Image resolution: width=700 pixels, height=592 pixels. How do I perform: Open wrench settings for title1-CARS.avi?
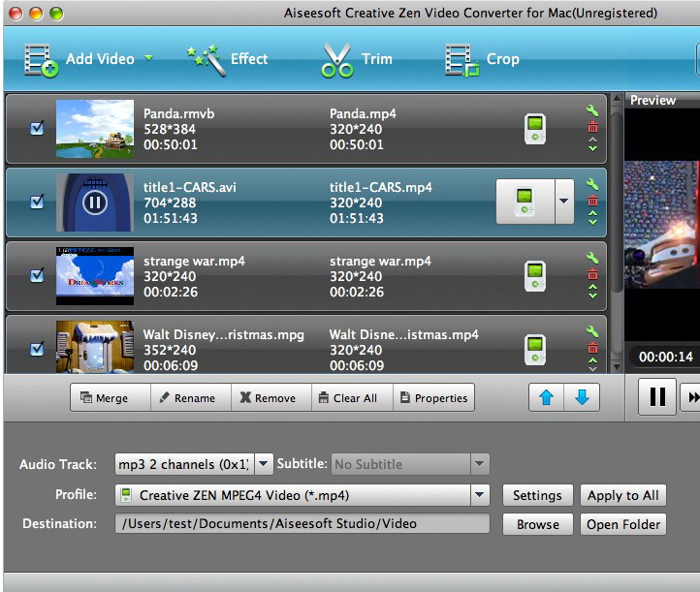592,184
